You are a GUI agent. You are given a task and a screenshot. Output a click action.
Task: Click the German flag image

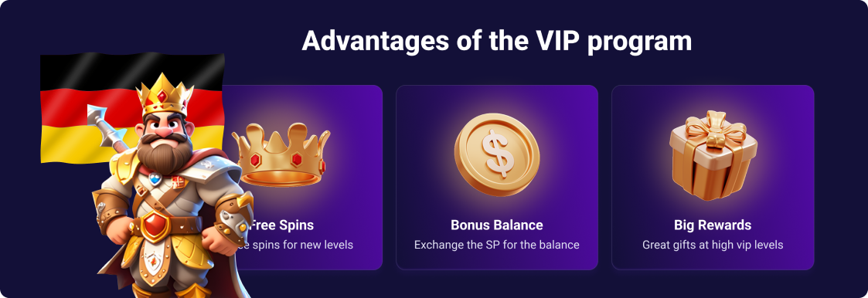point(132,108)
